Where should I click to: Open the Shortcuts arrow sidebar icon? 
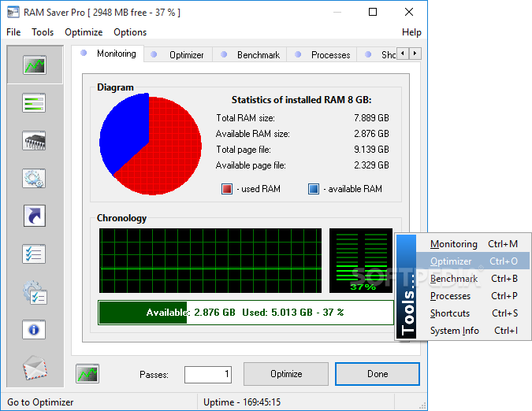click(34, 216)
